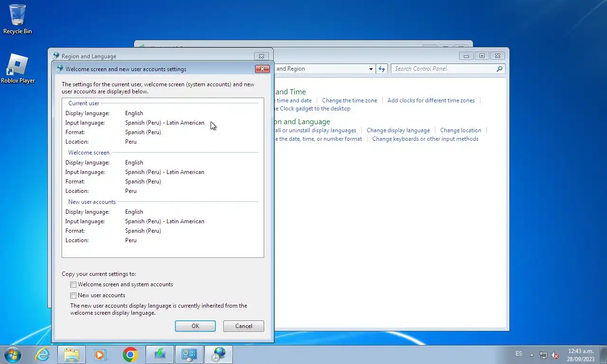This screenshot has height=364, width=607.
Task: Open the Change the time zone link
Action: 349,100
